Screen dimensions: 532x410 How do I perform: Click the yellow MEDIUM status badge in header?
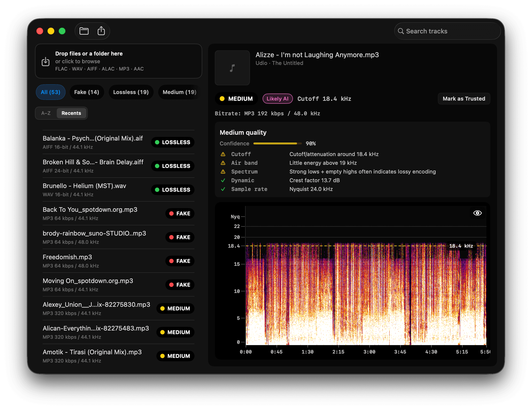236,99
